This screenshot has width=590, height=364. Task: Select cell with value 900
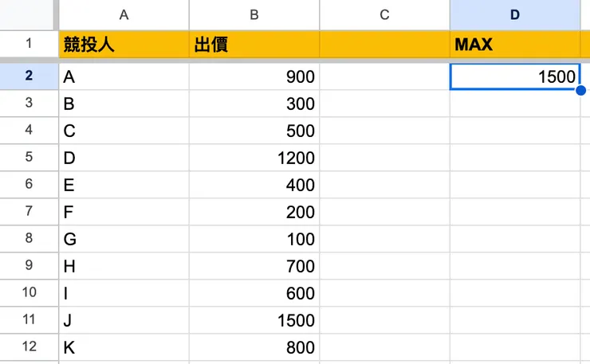coord(254,76)
